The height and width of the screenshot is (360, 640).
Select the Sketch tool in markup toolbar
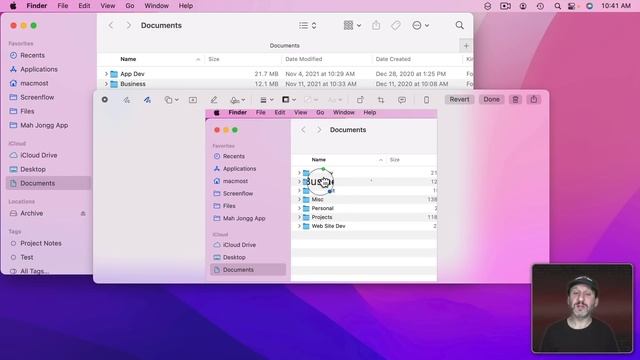point(127,100)
